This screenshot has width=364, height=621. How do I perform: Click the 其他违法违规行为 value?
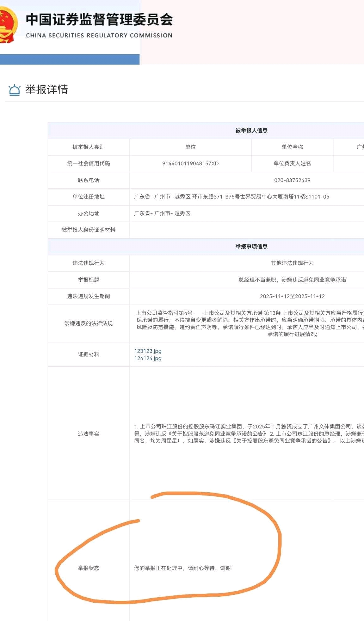tap(292, 263)
